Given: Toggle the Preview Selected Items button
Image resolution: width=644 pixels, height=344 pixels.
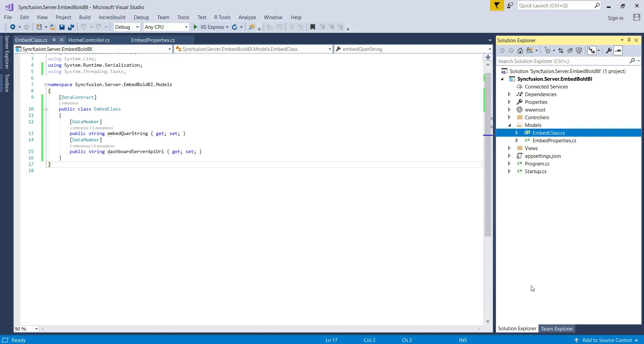Looking at the screenshot, I should pyautogui.click(x=618, y=51).
